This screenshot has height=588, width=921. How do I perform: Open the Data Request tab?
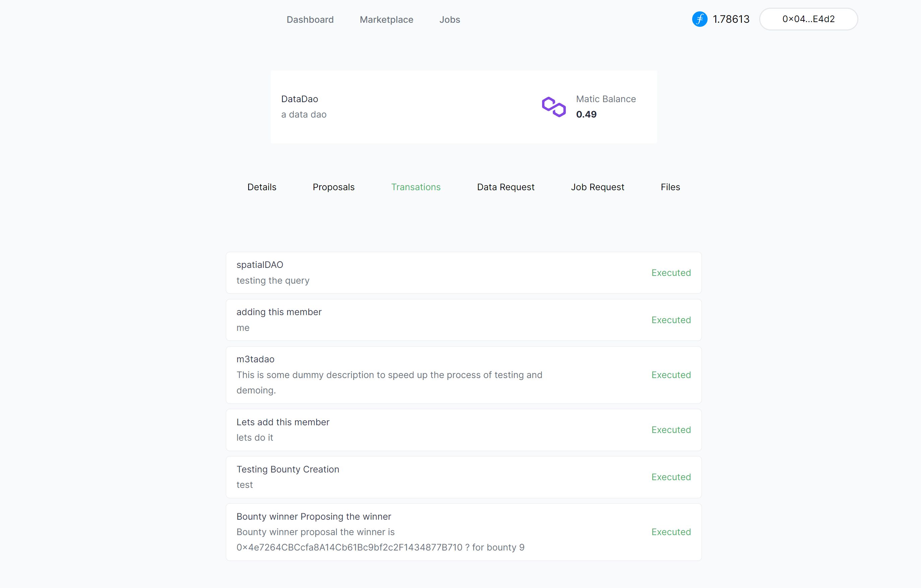[x=506, y=187]
